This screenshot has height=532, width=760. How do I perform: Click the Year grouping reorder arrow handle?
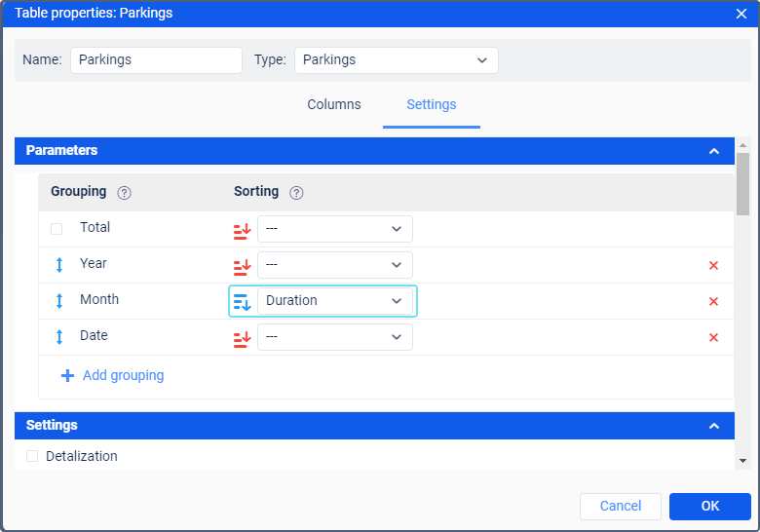(59, 265)
